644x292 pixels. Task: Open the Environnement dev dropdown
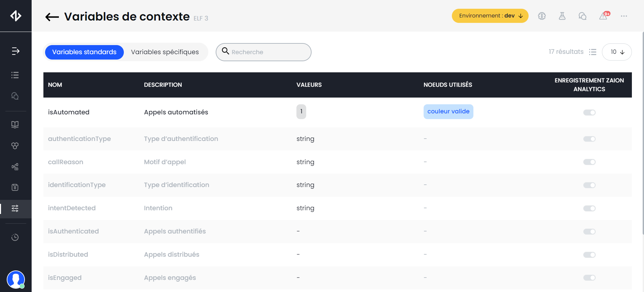(x=490, y=16)
